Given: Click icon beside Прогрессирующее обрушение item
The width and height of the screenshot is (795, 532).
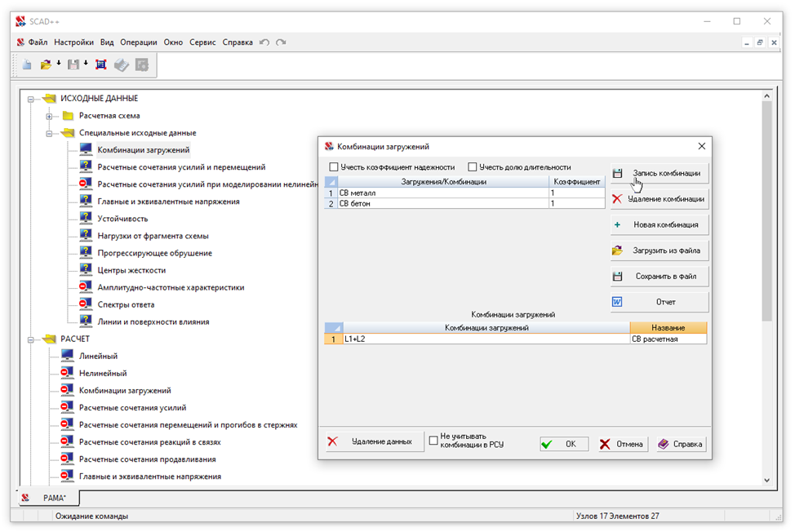Looking at the screenshot, I should tap(86, 252).
